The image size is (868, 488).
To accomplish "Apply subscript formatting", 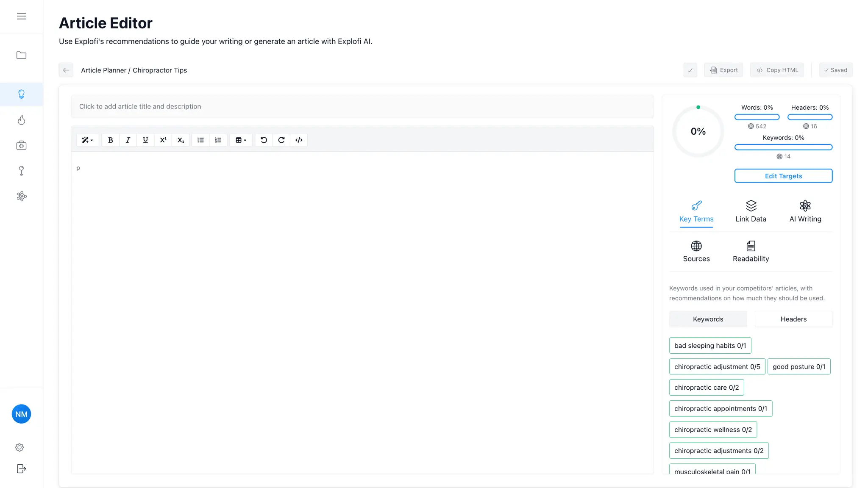I will [181, 140].
